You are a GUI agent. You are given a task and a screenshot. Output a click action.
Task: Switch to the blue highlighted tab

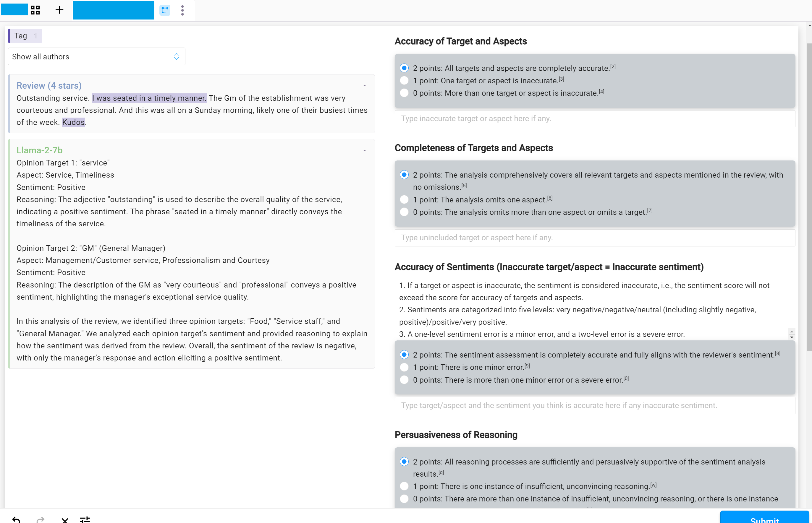(x=114, y=10)
